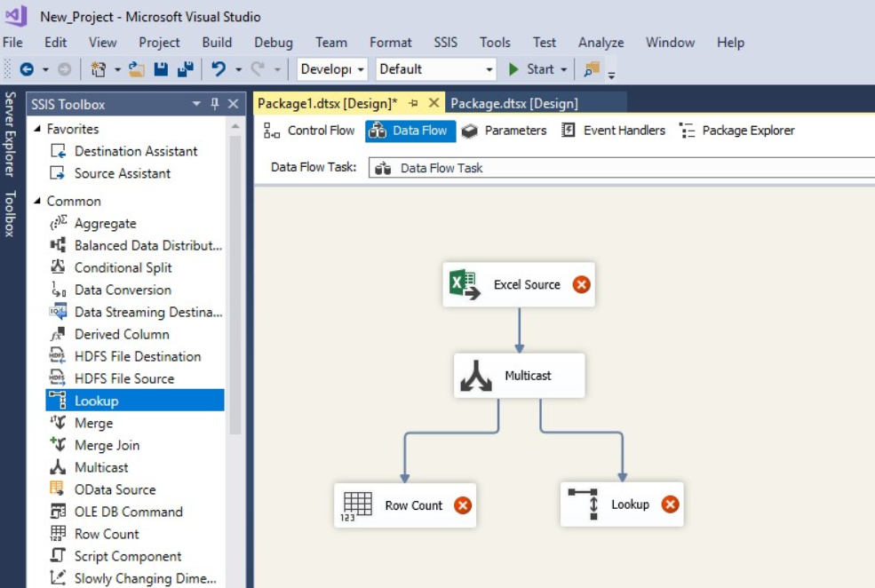The width and height of the screenshot is (875, 588).
Task: Collapse the Common section in toolbox
Action: click(x=37, y=202)
